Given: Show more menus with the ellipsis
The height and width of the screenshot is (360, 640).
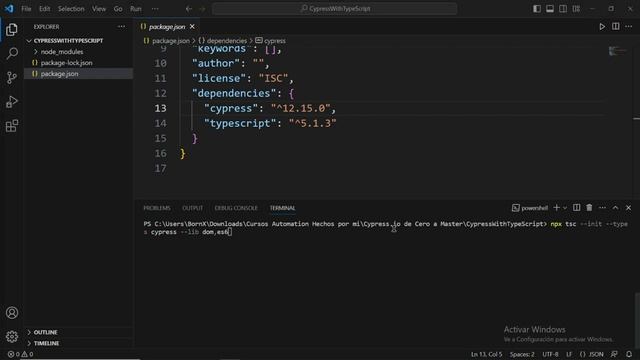Looking at the screenshot, I should tap(155, 9).
